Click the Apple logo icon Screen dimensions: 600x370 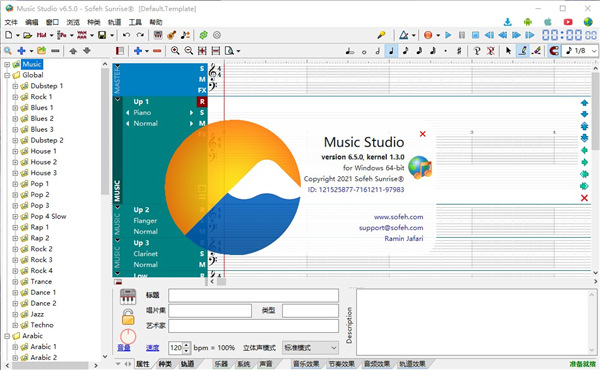pyautogui.click(x=548, y=22)
